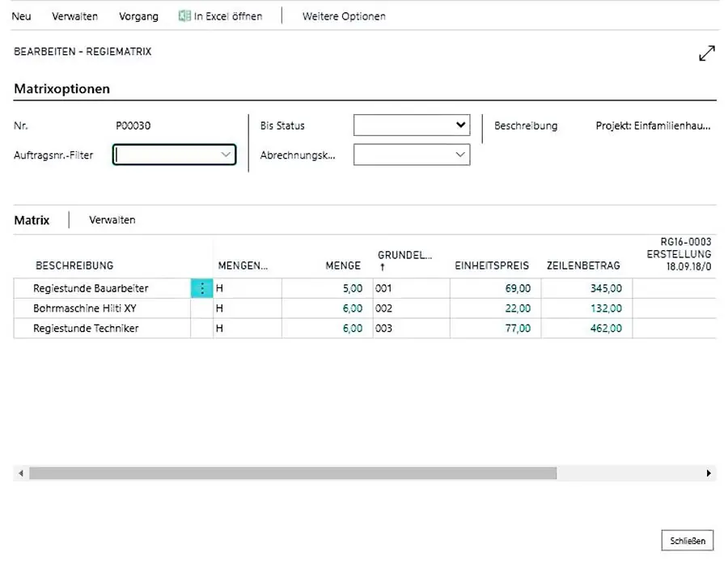Click the Bearbeiten - Regiematrix page title

(83, 52)
